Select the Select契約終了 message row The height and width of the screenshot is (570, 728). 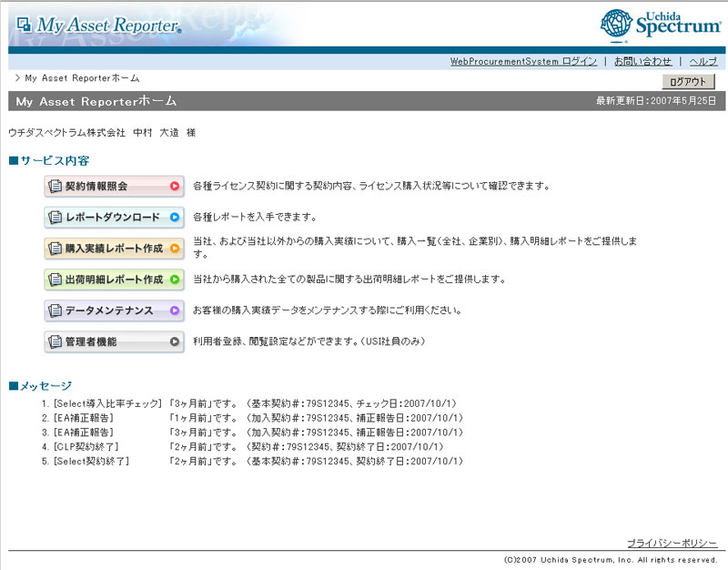point(253,462)
